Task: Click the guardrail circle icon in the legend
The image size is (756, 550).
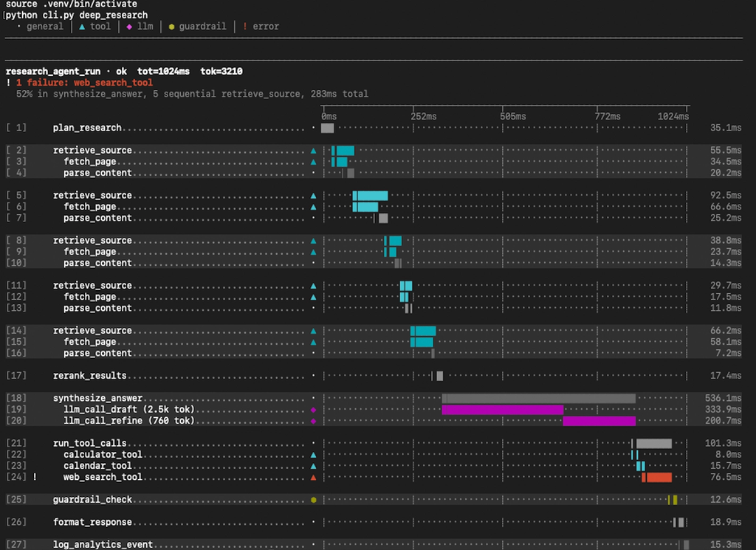Action: (171, 27)
